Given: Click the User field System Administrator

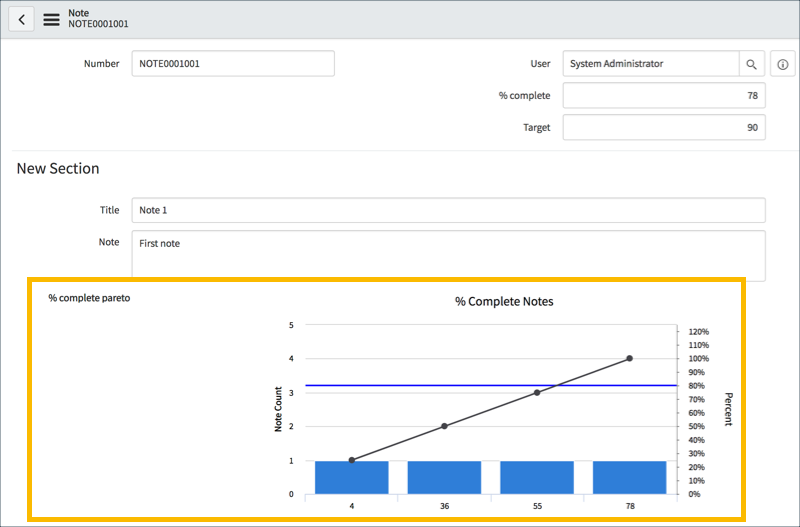Looking at the screenshot, I should coord(650,64).
